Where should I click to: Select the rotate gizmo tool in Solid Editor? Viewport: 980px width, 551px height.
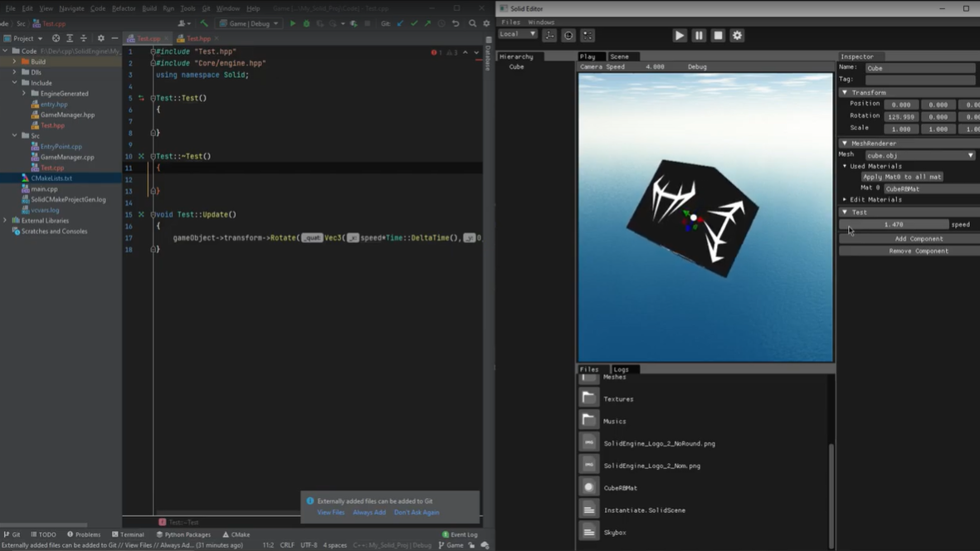(568, 35)
